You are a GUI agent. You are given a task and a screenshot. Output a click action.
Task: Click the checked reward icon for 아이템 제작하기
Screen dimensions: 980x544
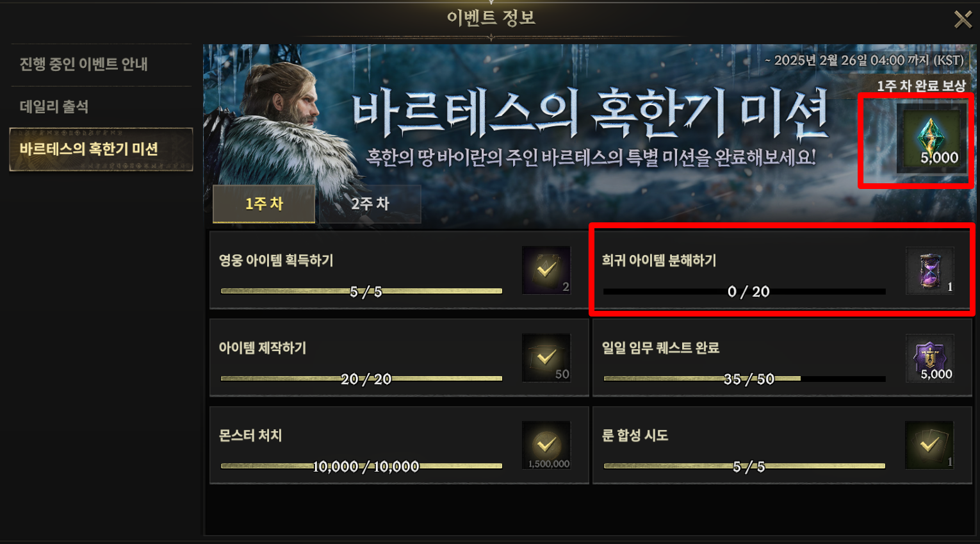point(546,358)
